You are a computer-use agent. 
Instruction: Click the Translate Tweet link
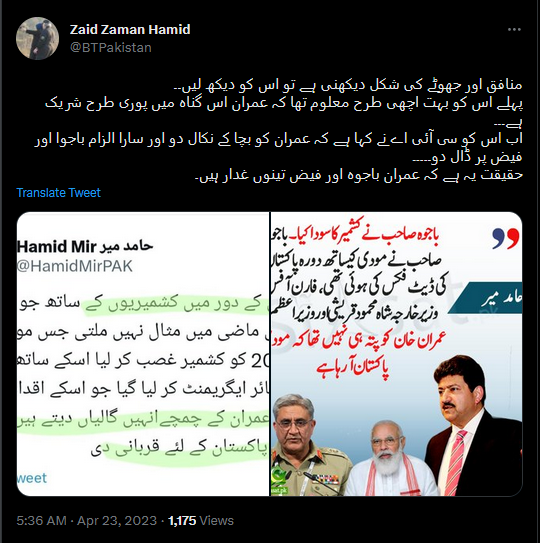click(59, 193)
